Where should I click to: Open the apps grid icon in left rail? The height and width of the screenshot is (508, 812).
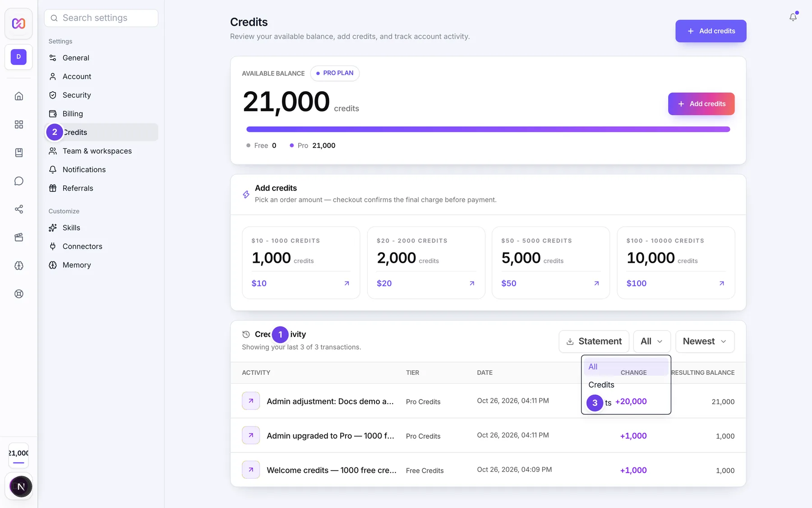tap(18, 124)
